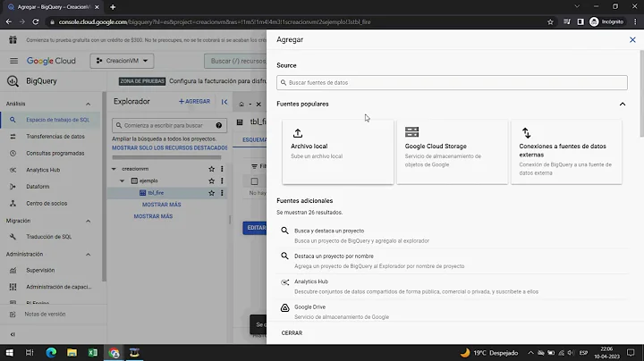Collapse the Análisis sidebar section
The image size is (644, 361).
88,104
